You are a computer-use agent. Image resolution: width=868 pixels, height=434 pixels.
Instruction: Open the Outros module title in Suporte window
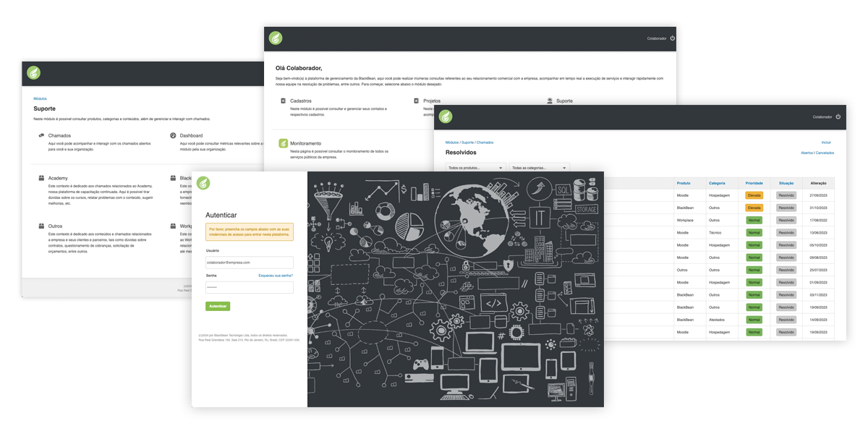(x=55, y=226)
